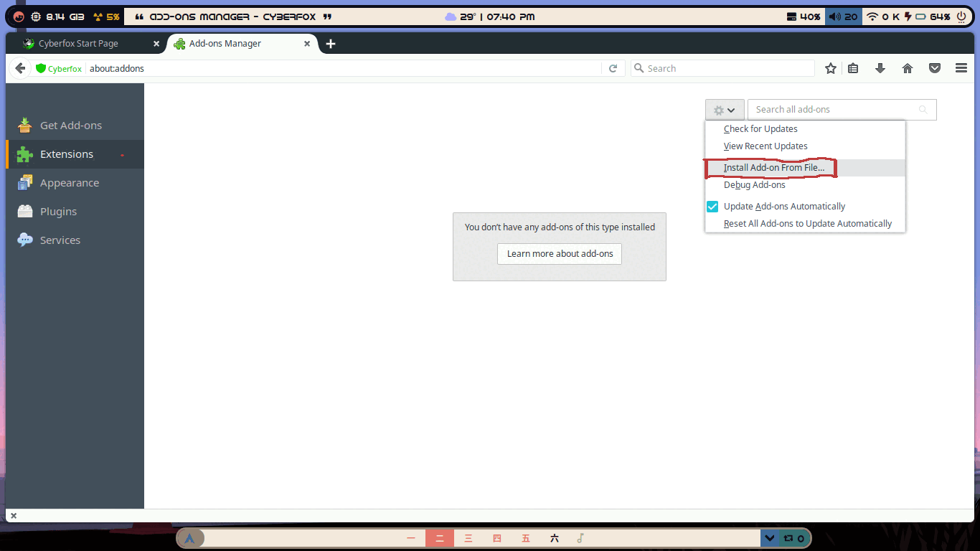Switch to workspace 六

tap(555, 538)
